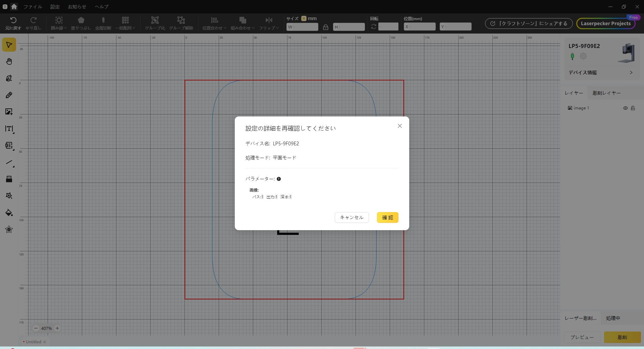Toggle lock on image 1 layer

(633, 108)
